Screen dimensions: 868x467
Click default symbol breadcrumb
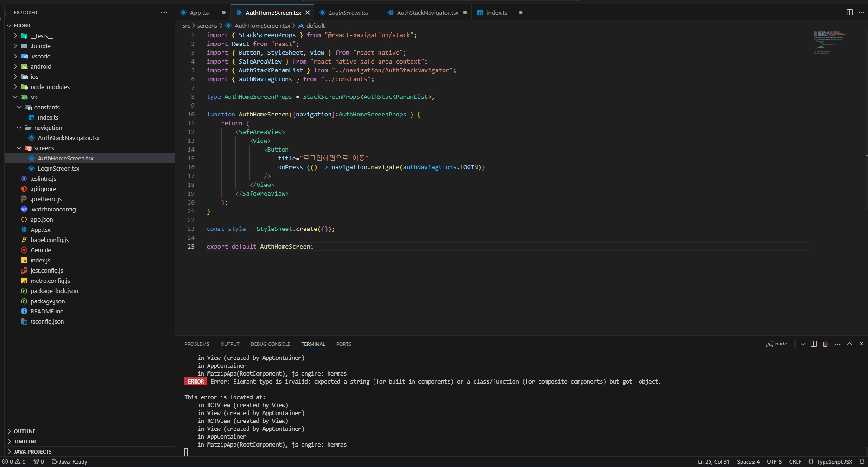[311, 26]
